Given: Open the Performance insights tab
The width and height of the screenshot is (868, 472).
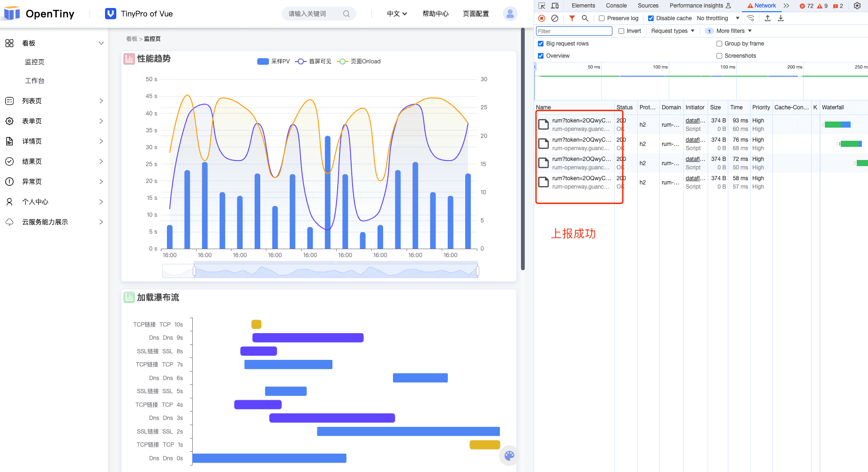Looking at the screenshot, I should pos(700,6).
